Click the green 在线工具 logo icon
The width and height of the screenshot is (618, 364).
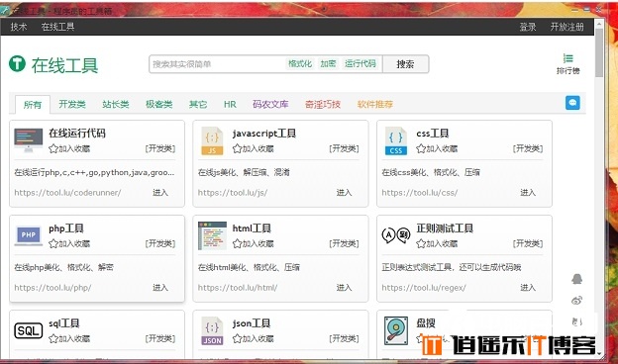pyautogui.click(x=17, y=63)
